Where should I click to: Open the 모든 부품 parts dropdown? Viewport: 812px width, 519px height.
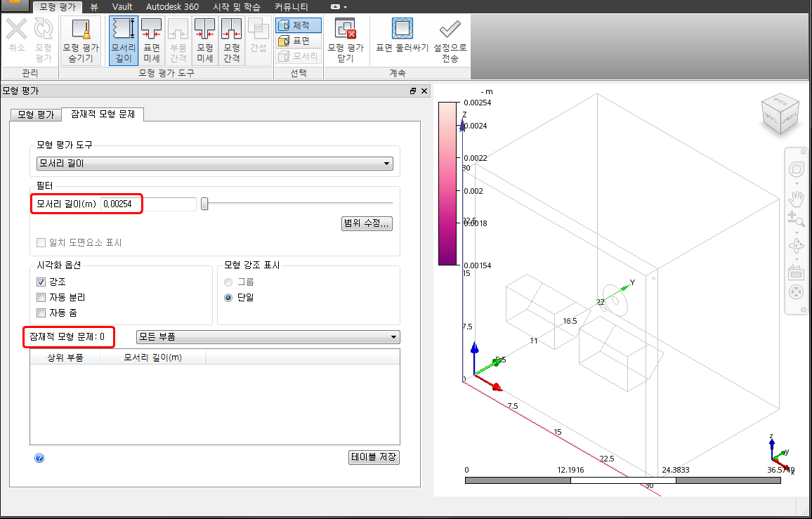pos(268,337)
